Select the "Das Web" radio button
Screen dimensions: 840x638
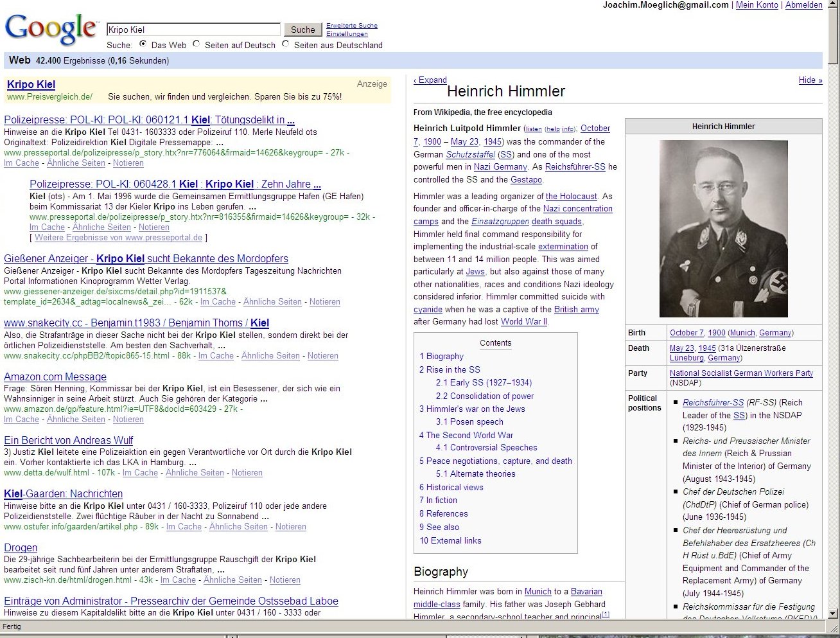[143, 44]
